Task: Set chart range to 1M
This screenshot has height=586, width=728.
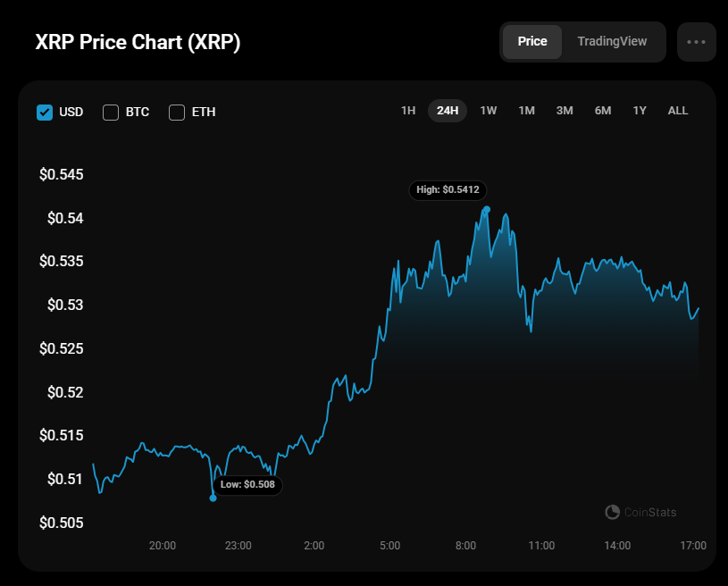Action: (x=527, y=111)
